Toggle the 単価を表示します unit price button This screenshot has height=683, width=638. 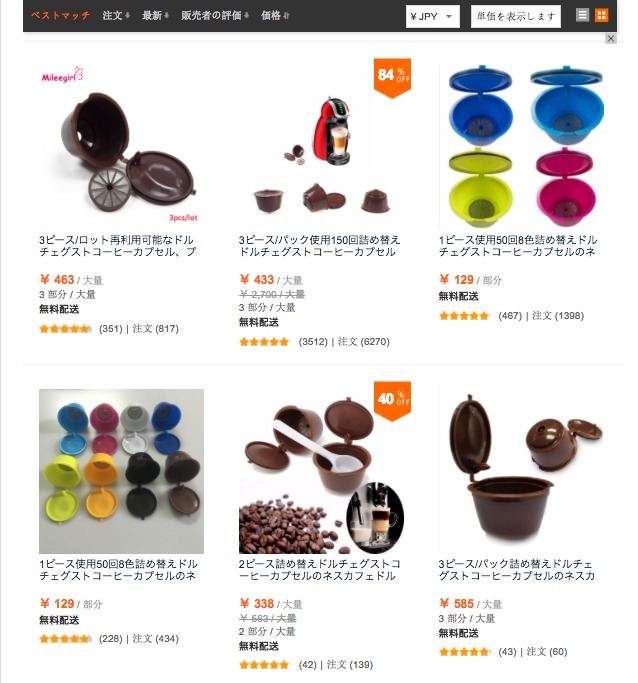click(x=516, y=17)
